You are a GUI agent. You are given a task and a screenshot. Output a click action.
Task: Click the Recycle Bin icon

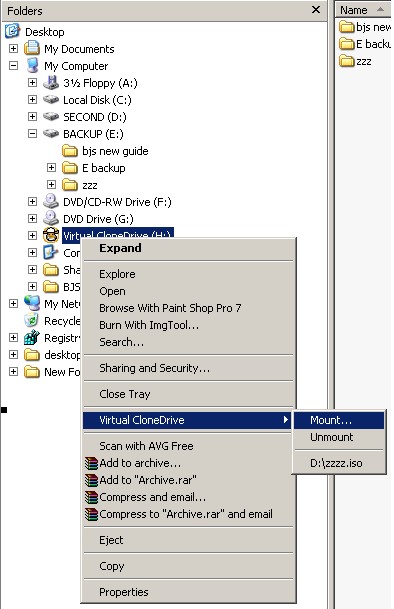(31, 320)
